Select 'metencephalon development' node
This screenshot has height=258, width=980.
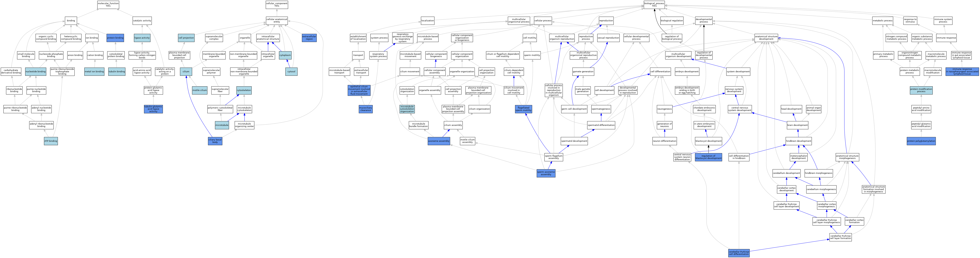point(798,157)
